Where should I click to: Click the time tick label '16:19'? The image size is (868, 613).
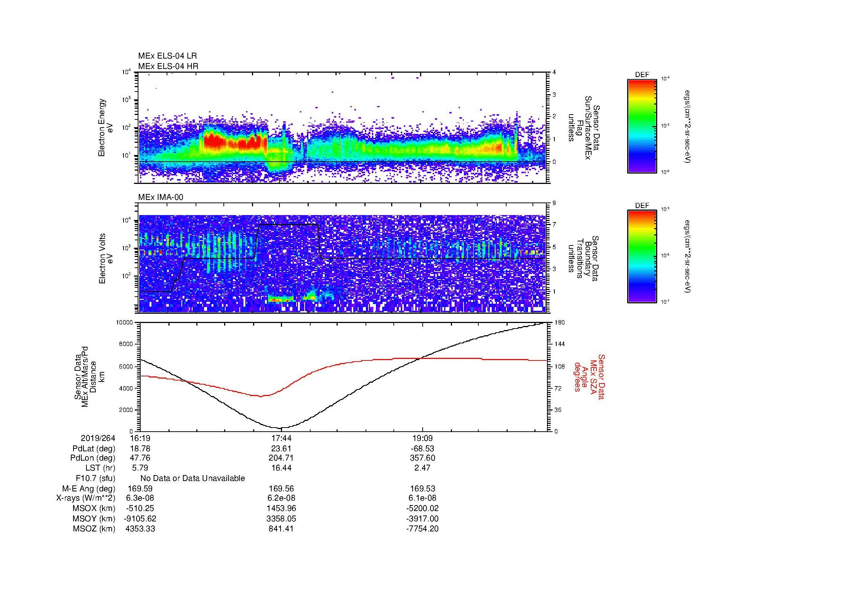(x=140, y=438)
